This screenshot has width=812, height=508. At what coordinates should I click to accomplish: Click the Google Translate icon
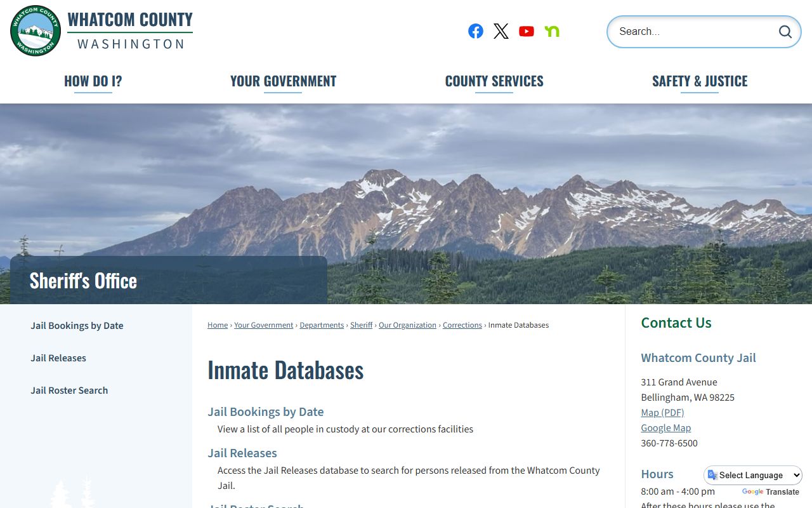[x=712, y=475]
